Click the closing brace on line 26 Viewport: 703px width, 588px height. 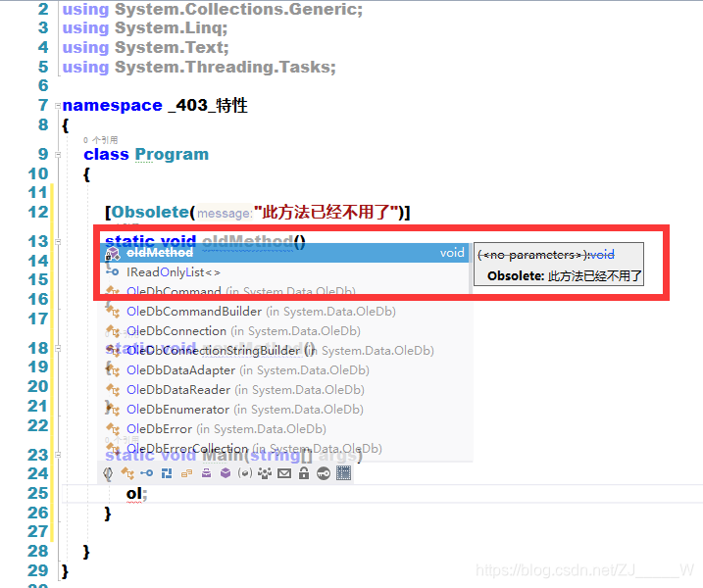point(108,514)
